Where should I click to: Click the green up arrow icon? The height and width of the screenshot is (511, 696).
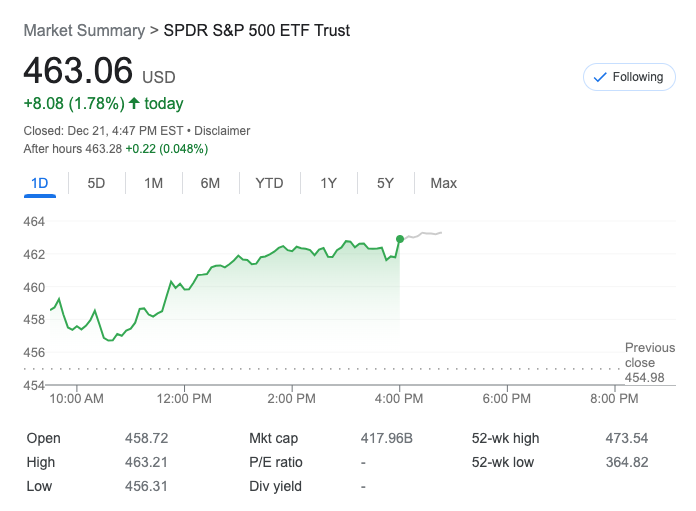tap(134, 103)
